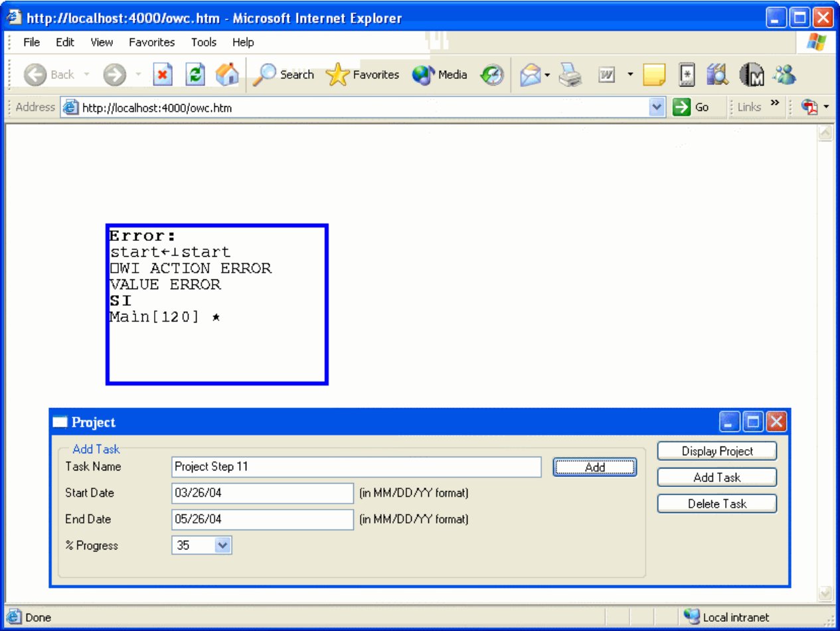The width and height of the screenshot is (840, 631).
Task: Minimize the Project window
Action: [x=730, y=422]
